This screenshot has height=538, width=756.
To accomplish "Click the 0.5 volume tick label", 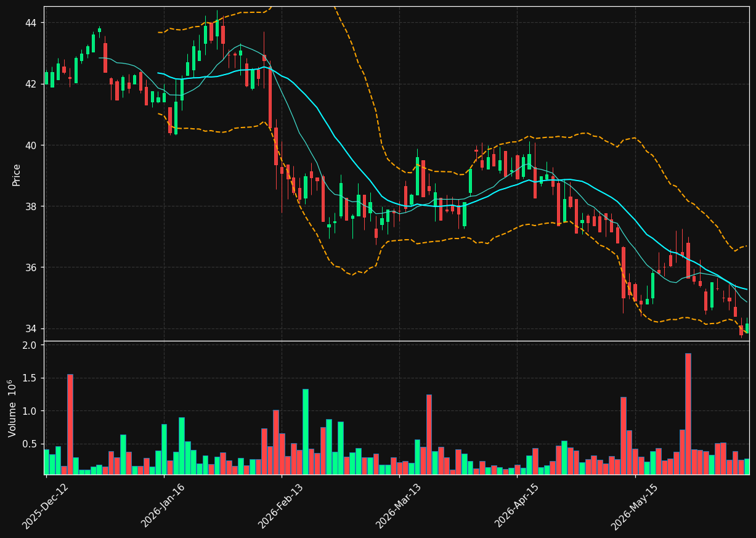I will click(x=30, y=444).
